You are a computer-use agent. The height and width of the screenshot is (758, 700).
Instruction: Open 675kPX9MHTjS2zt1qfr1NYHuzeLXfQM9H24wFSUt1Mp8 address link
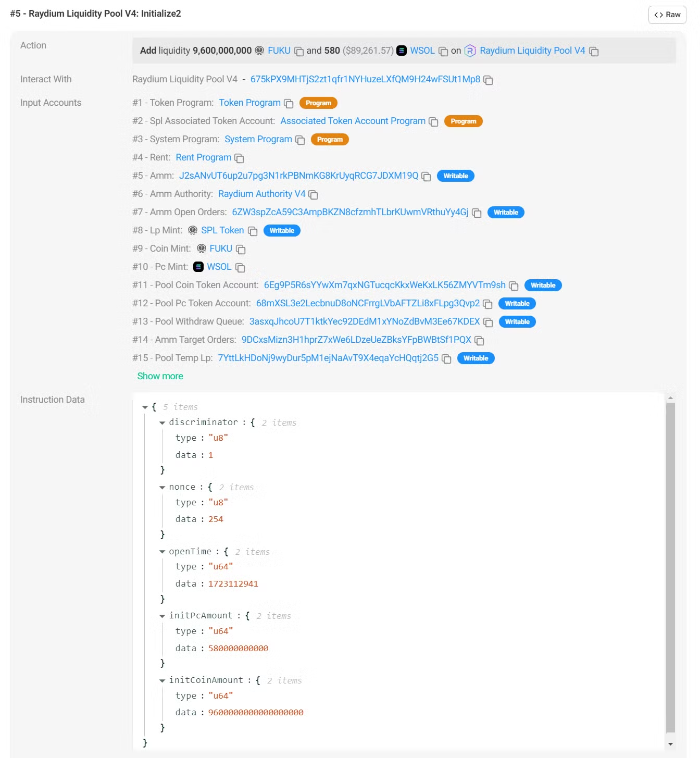(x=365, y=79)
